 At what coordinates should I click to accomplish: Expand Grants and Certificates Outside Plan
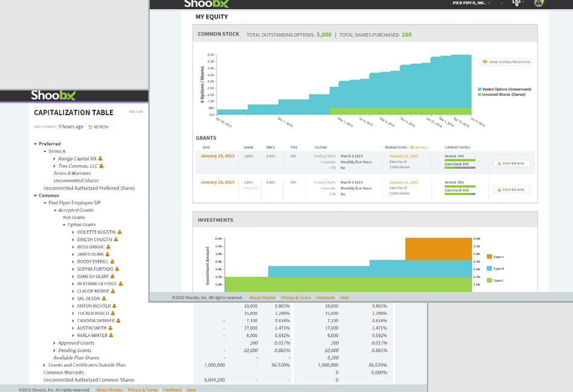45,365
